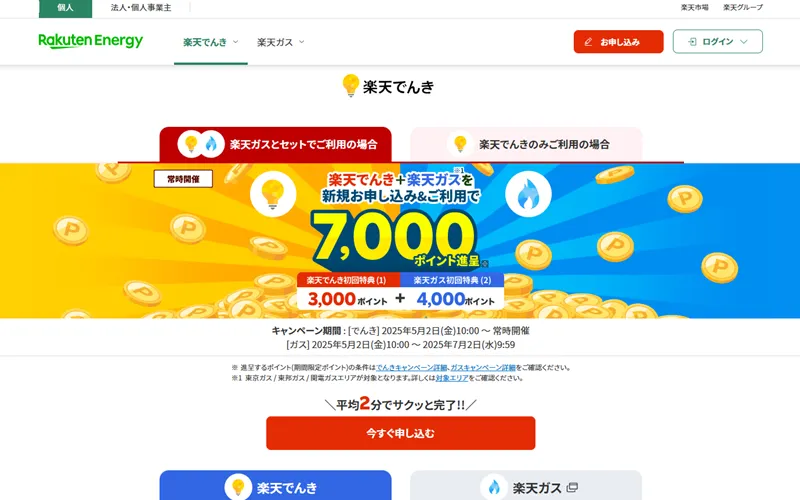Click the pencil icon on お申し込み button
800x500 pixels.
[588, 42]
